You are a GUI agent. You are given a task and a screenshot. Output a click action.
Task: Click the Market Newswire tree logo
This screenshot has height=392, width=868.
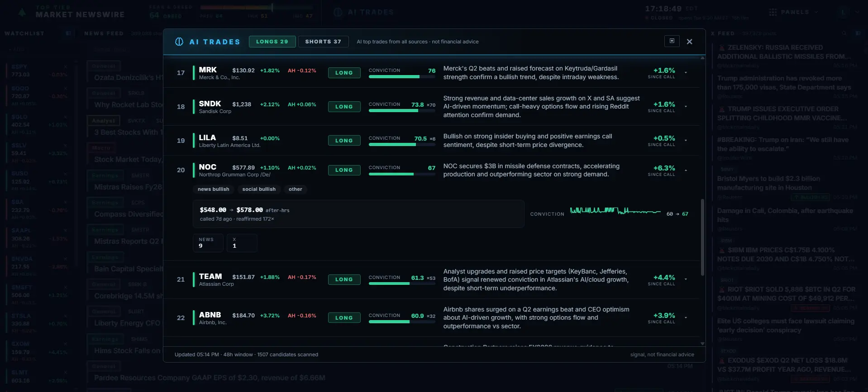click(x=22, y=12)
